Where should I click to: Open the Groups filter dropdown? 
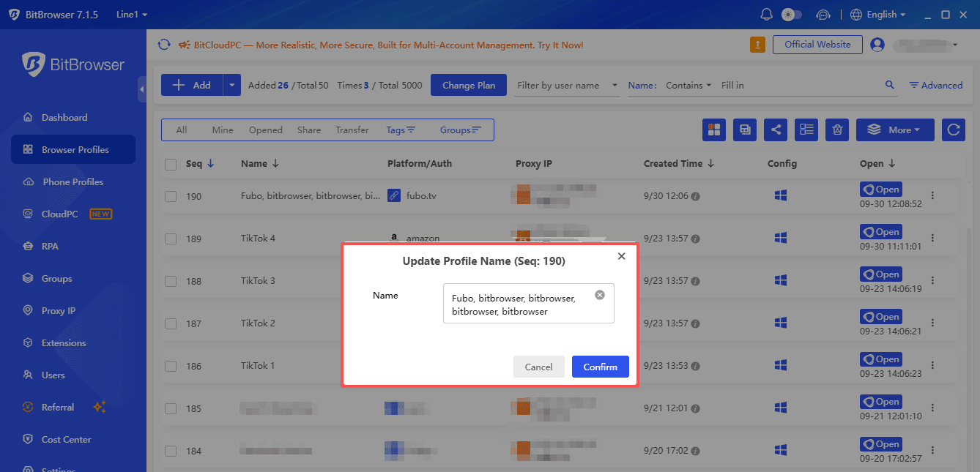coord(460,130)
